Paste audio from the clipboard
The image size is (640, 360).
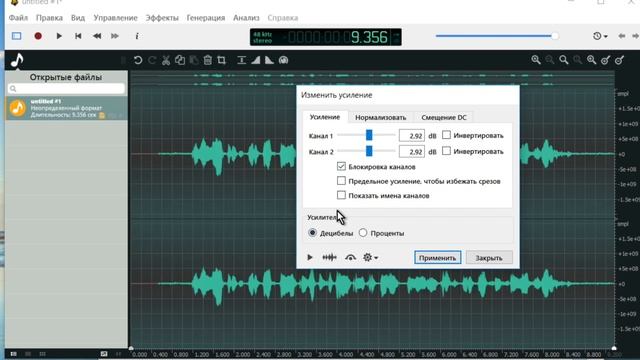(x=193, y=60)
